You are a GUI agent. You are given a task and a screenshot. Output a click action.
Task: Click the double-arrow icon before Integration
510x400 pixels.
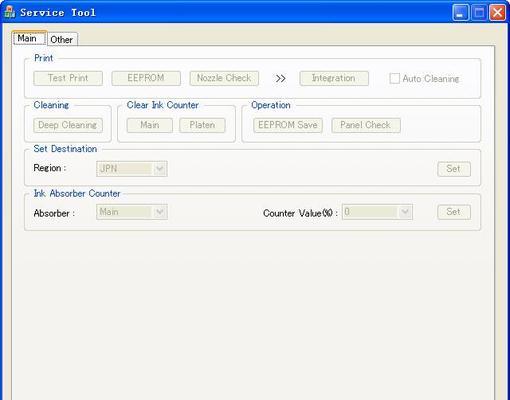pos(280,79)
